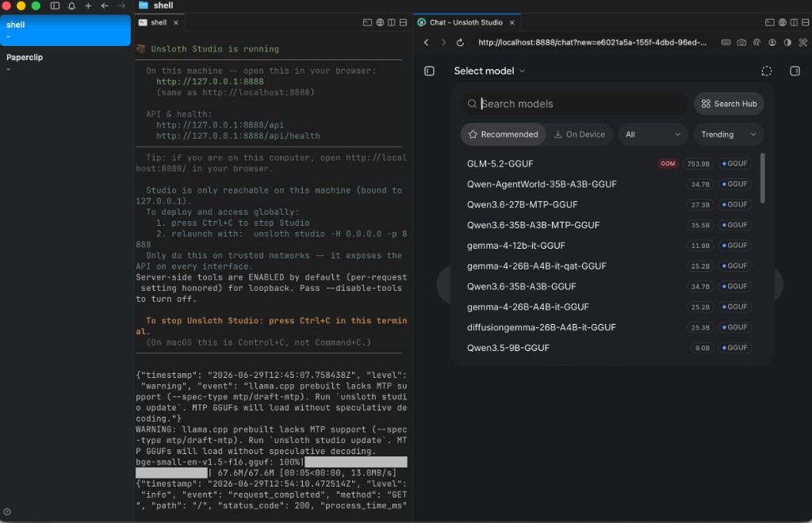The image size is (812, 523).
Task: Open the Trending sort dropdown
Action: 728,135
